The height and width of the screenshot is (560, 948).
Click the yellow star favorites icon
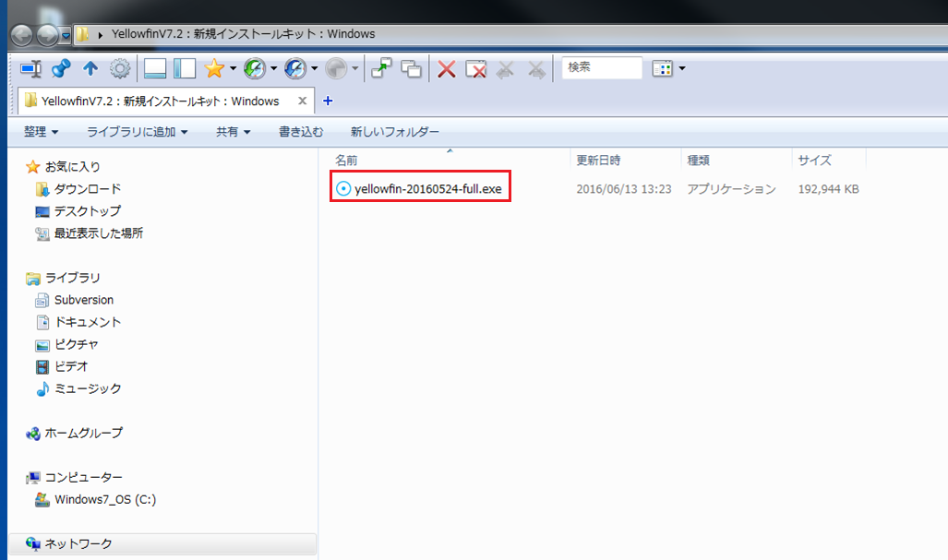click(x=214, y=69)
